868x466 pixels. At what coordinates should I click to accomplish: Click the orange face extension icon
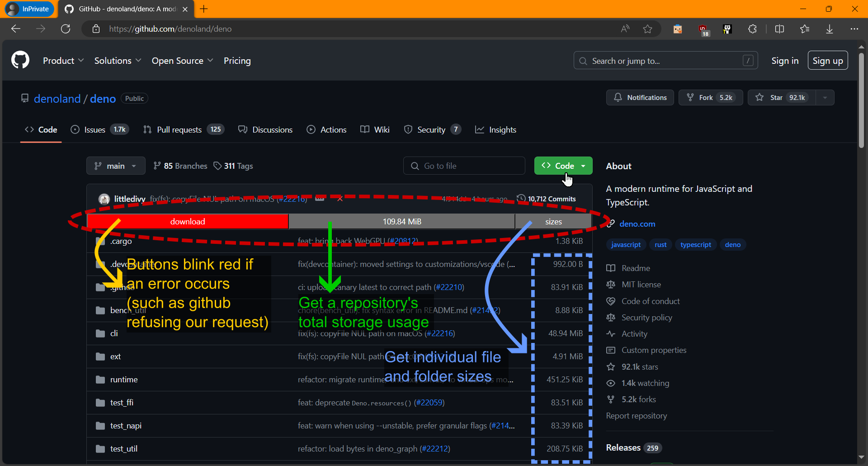(677, 29)
